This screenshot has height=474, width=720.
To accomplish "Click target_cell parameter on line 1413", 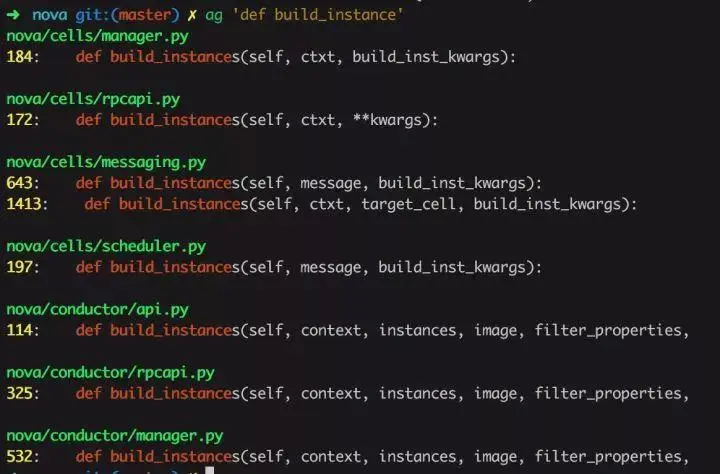I will point(408,204).
